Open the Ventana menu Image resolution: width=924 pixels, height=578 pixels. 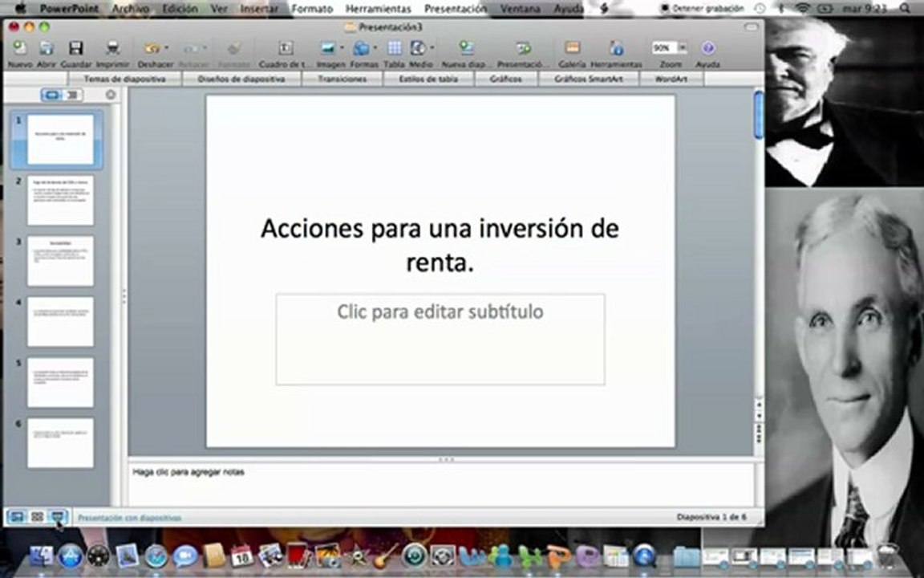click(x=521, y=8)
